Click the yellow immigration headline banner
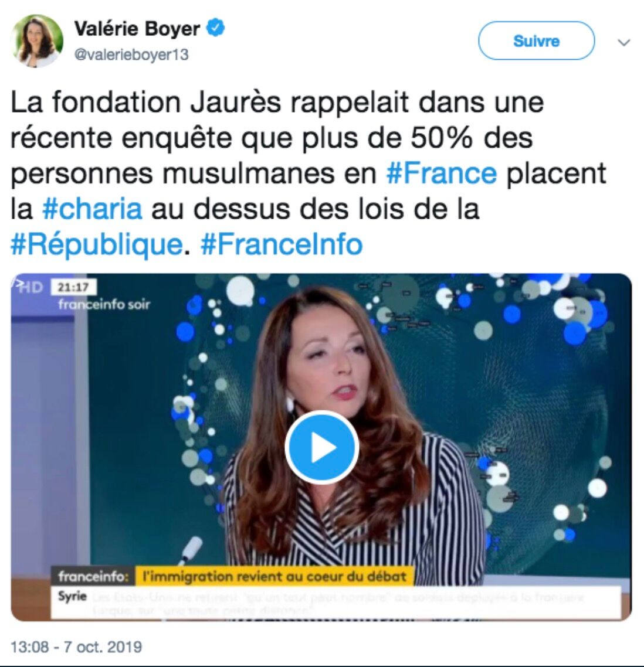 point(274,576)
